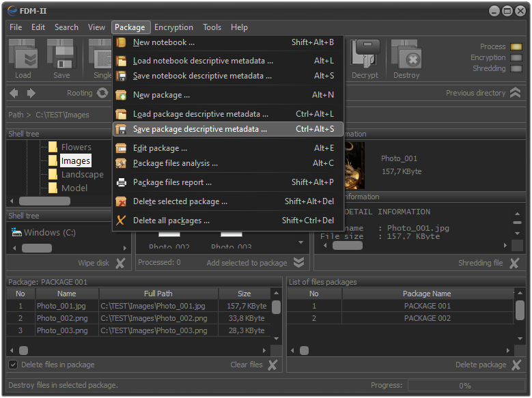
Task: Click the Windows (C:) drive icon
Action: [x=16, y=232]
